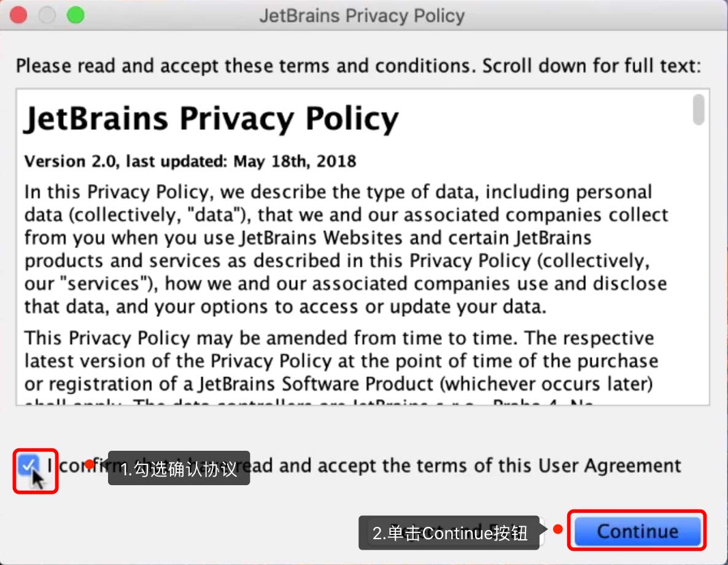Click the gray minimize window button
This screenshot has height=565, width=728.
pos(47,15)
